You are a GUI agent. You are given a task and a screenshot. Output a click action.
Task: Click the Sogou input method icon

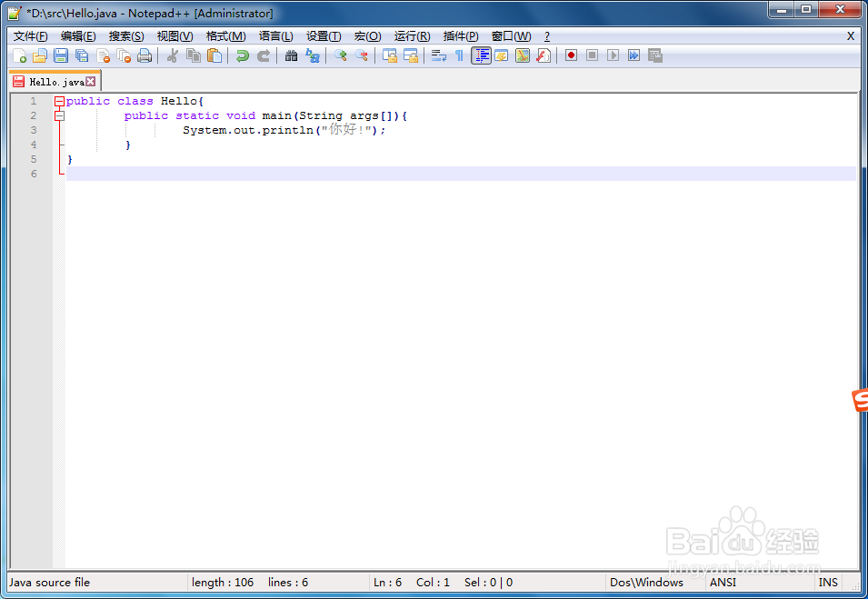tap(860, 400)
